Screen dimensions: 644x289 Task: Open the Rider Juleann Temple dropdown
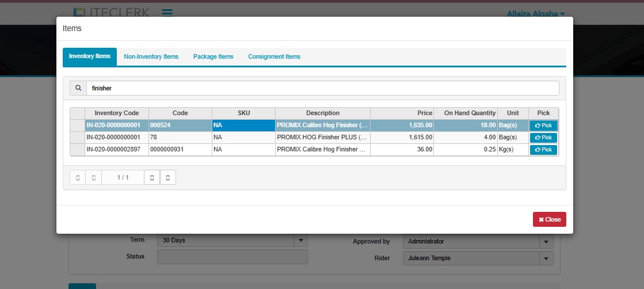pyautogui.click(x=546, y=258)
